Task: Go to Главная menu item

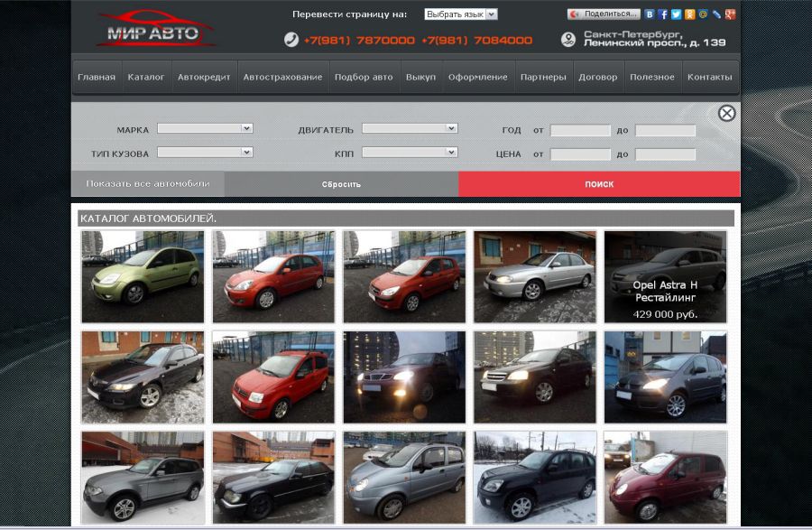Action: pyautogui.click(x=97, y=77)
